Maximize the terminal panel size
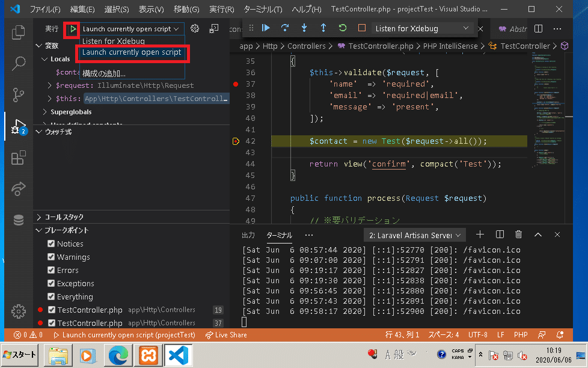 point(537,235)
